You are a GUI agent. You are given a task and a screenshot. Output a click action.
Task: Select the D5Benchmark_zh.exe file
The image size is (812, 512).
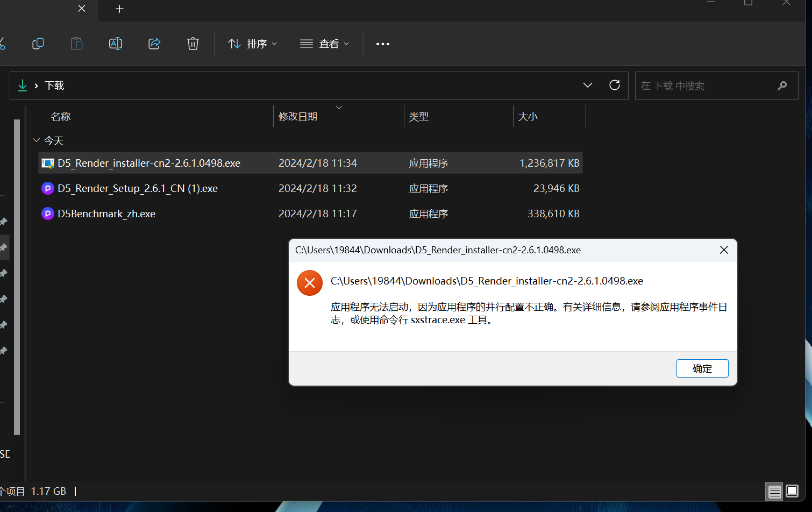click(311, 214)
